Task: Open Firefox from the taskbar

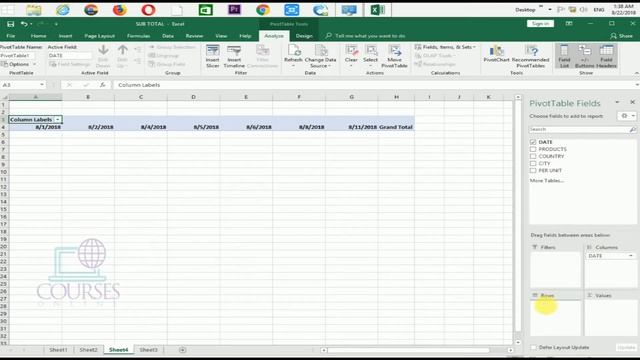Action: coord(120,10)
